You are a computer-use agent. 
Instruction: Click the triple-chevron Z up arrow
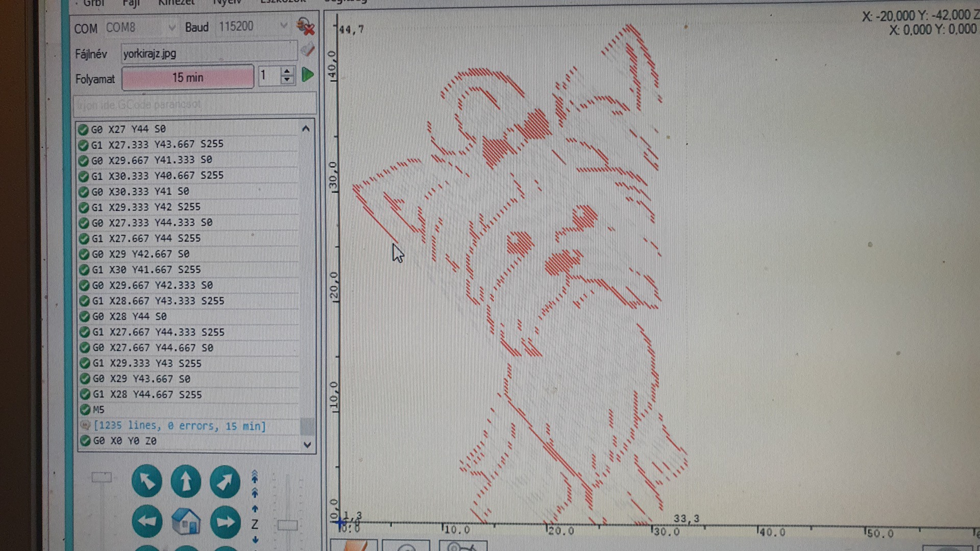tap(255, 475)
